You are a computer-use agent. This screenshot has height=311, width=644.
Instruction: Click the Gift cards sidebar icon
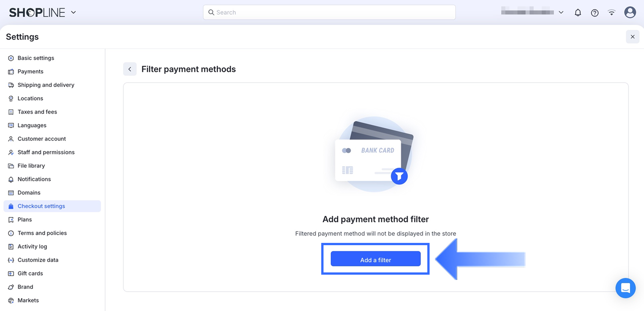pyautogui.click(x=11, y=274)
